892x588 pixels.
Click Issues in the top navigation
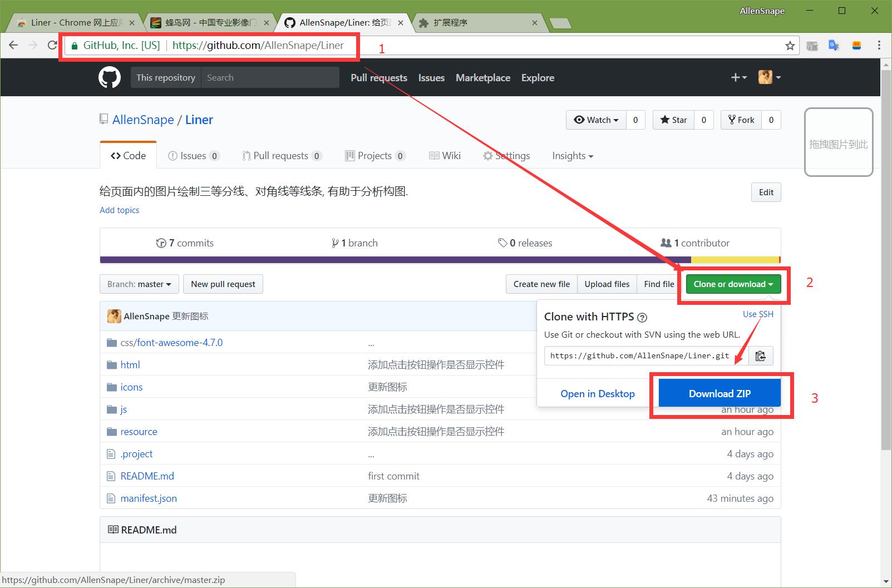431,78
